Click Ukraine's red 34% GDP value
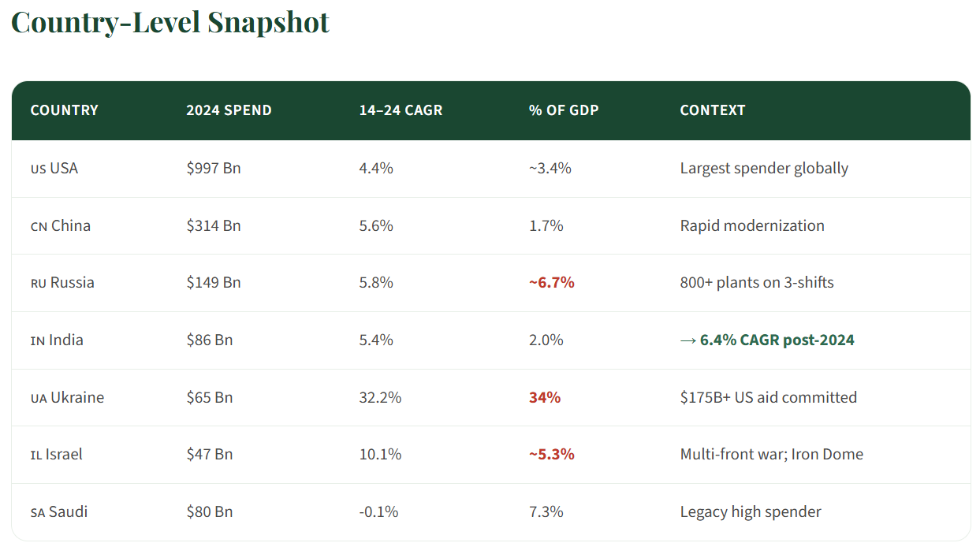This screenshot has height=554, width=980. [544, 397]
